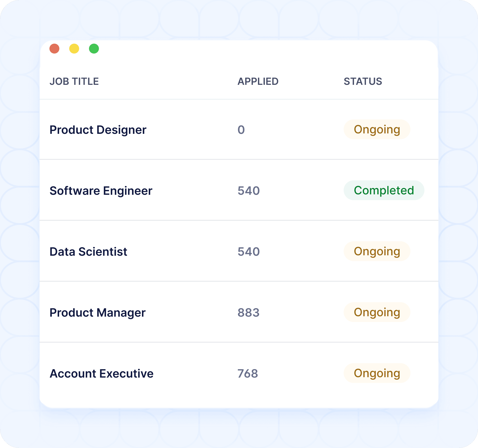This screenshot has width=478, height=448.
Task: Click the Ongoing badge for Data Scientist
Action: [377, 251]
